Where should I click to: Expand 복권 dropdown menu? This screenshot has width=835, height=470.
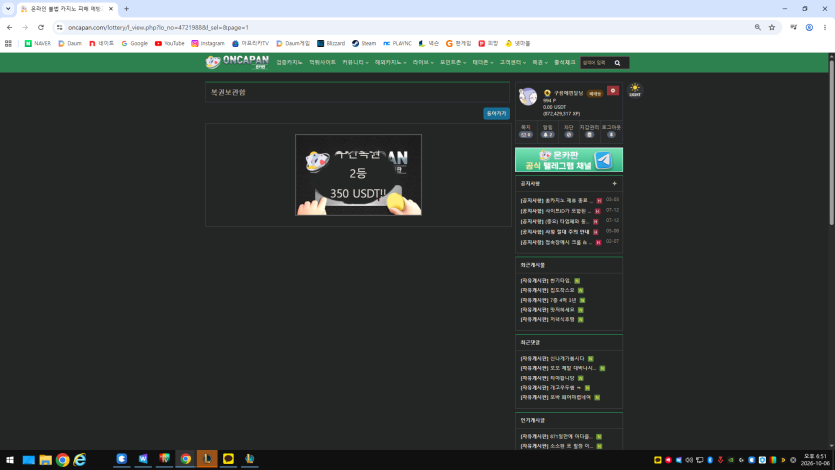click(x=539, y=62)
